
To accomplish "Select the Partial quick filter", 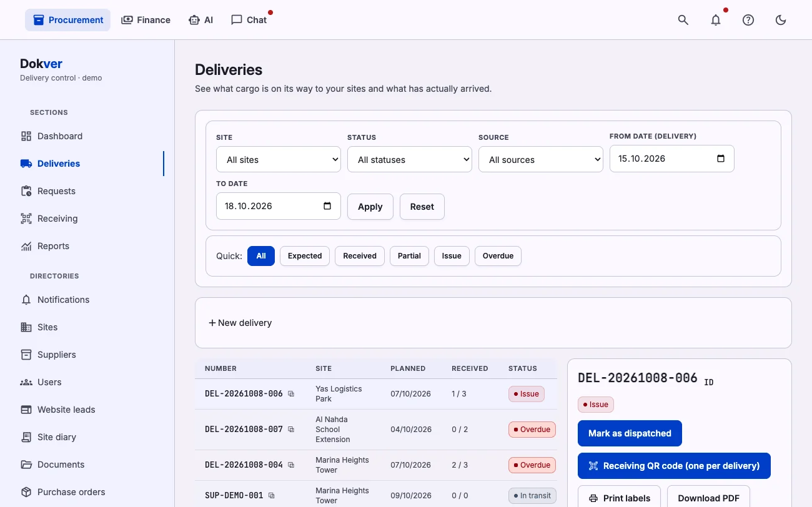I will pyautogui.click(x=409, y=256).
